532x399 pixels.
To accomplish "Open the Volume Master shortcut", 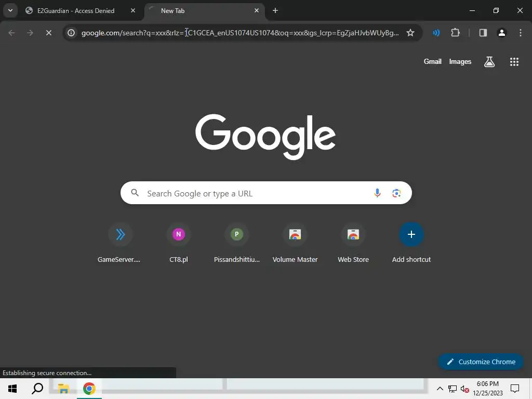I will point(295,243).
